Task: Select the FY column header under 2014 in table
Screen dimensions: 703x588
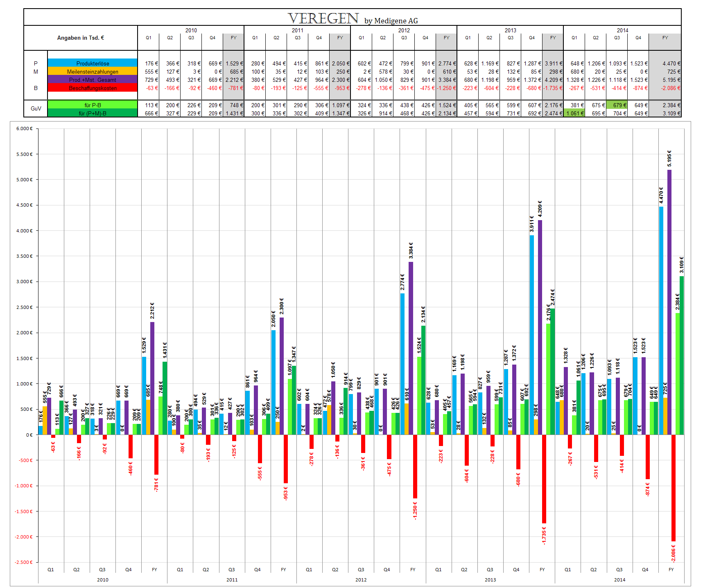Action: coord(665,38)
